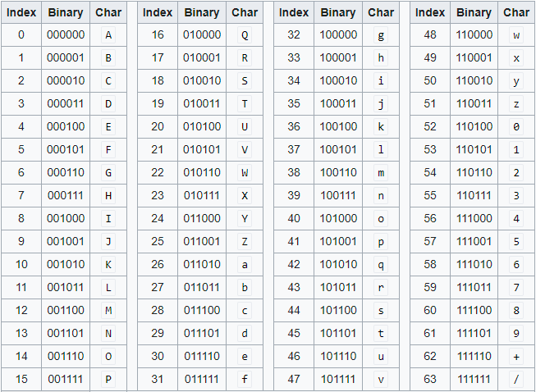Click the uppercase U char cell
This screenshot has width=536, height=392.
(x=245, y=126)
